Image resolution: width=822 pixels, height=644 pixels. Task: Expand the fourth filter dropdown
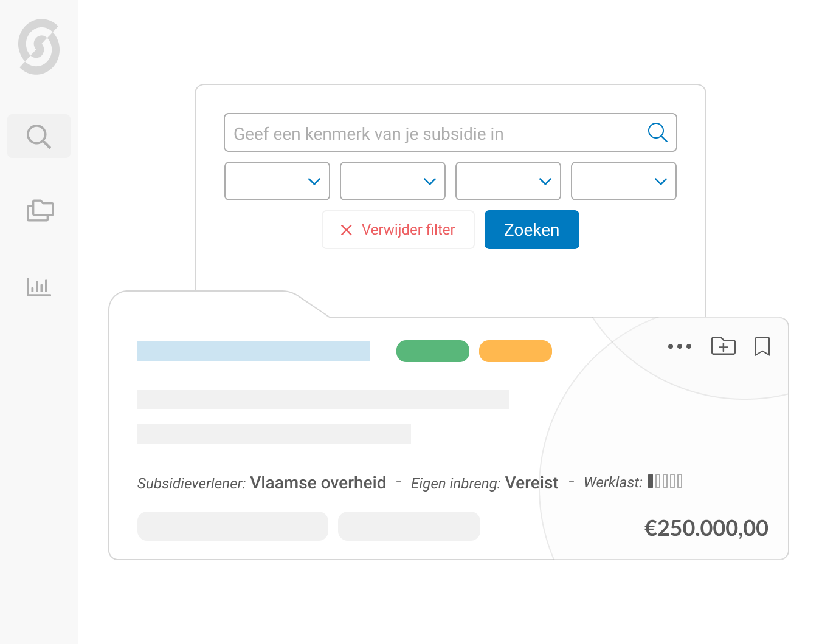(624, 181)
